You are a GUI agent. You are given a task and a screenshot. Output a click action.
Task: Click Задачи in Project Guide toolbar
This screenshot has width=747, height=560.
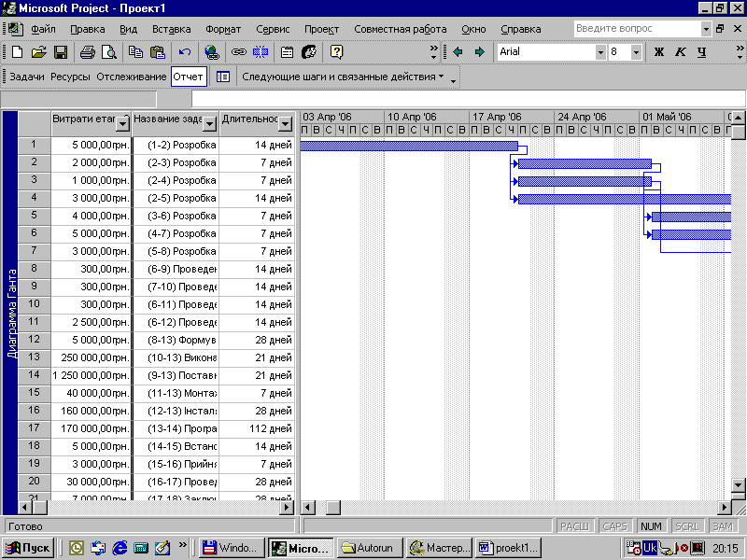coord(27,77)
